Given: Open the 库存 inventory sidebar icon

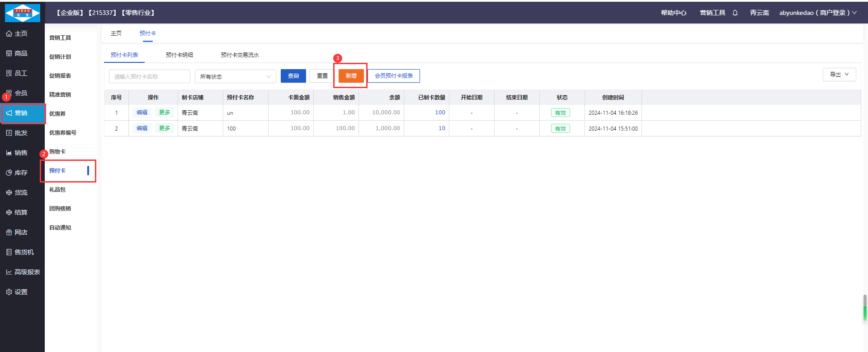Looking at the screenshot, I should point(9,173).
